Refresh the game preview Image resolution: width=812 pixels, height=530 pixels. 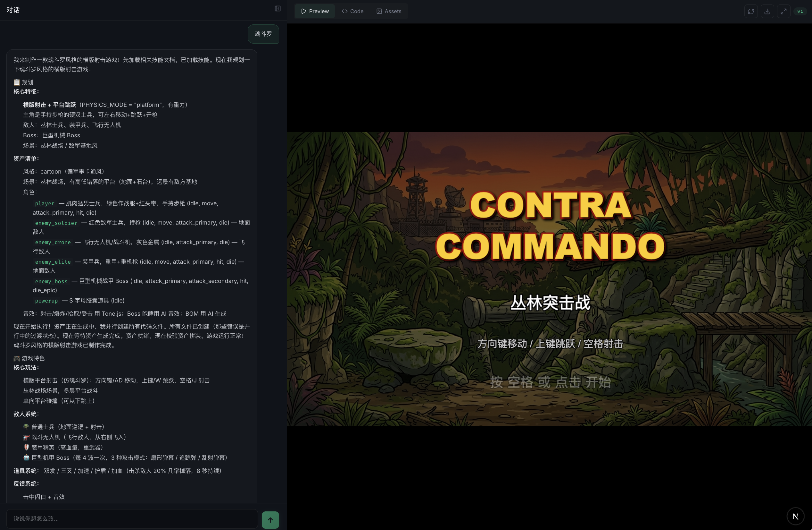click(751, 11)
